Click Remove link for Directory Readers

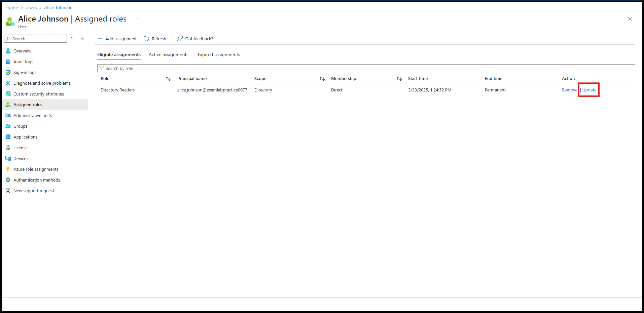569,90
